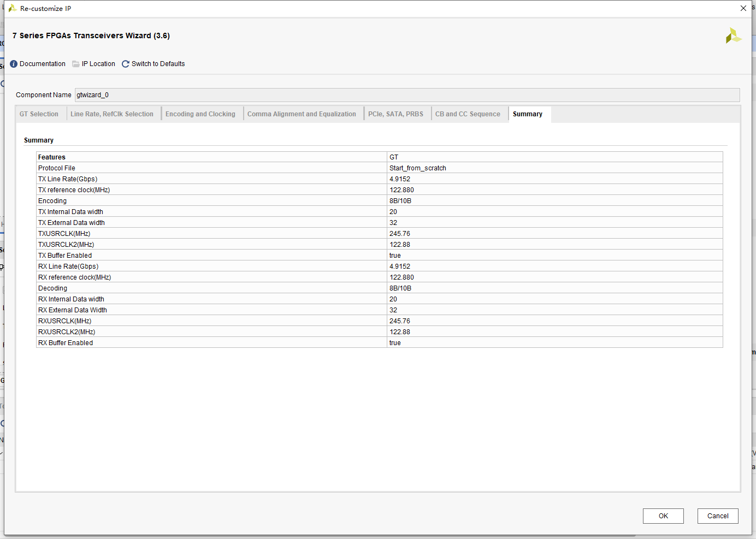Viewport: 756px width, 539px height.
Task: Click the TXUSRCLK value 245.76
Action: pyautogui.click(x=400, y=234)
